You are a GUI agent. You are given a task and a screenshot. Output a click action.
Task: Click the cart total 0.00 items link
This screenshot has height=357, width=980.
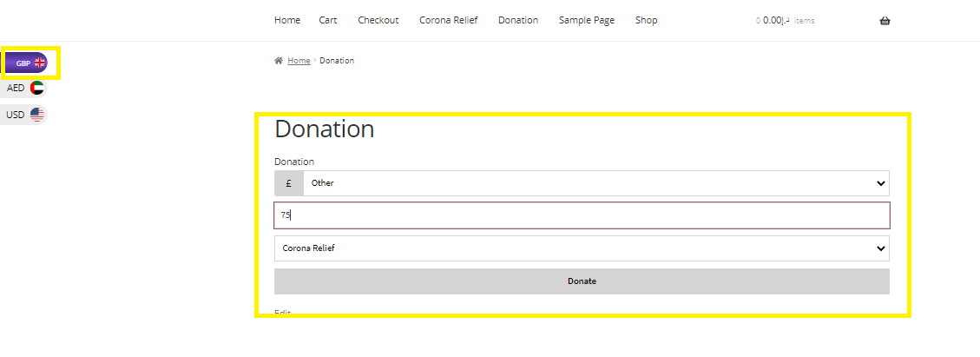(786, 21)
